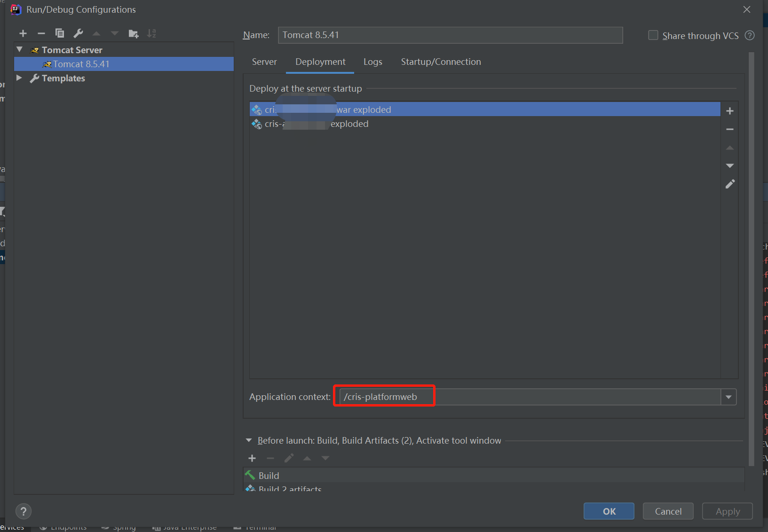
Task: Click the right-side vertical scrollbar of the dialog
Action: tap(752, 258)
